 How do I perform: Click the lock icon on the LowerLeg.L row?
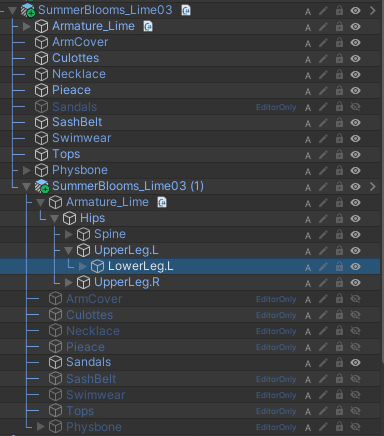[x=339, y=266]
